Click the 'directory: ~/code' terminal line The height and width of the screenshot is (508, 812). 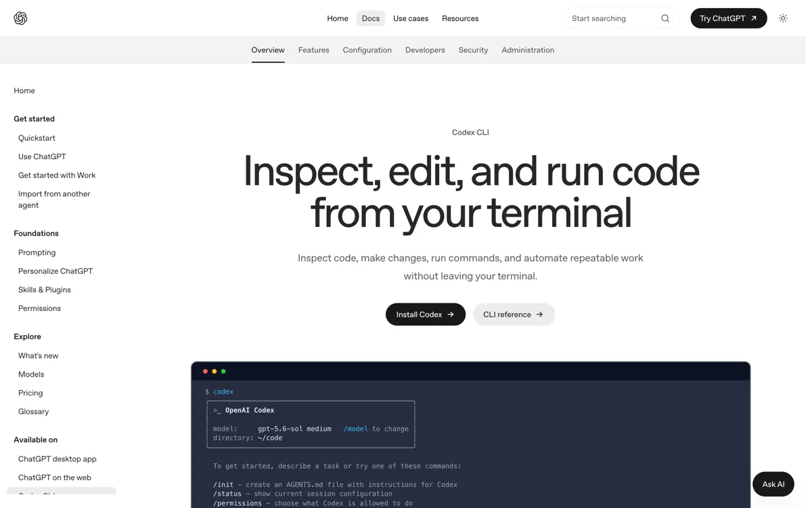(x=248, y=438)
